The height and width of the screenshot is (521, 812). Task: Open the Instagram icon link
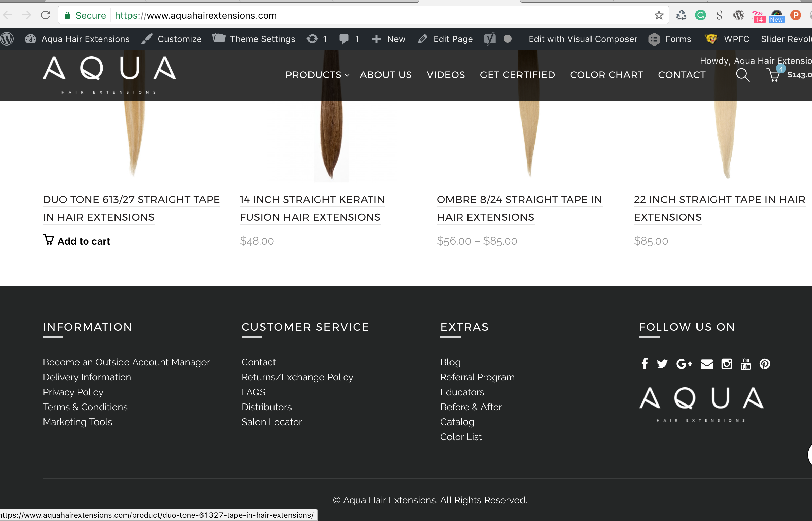[727, 364]
